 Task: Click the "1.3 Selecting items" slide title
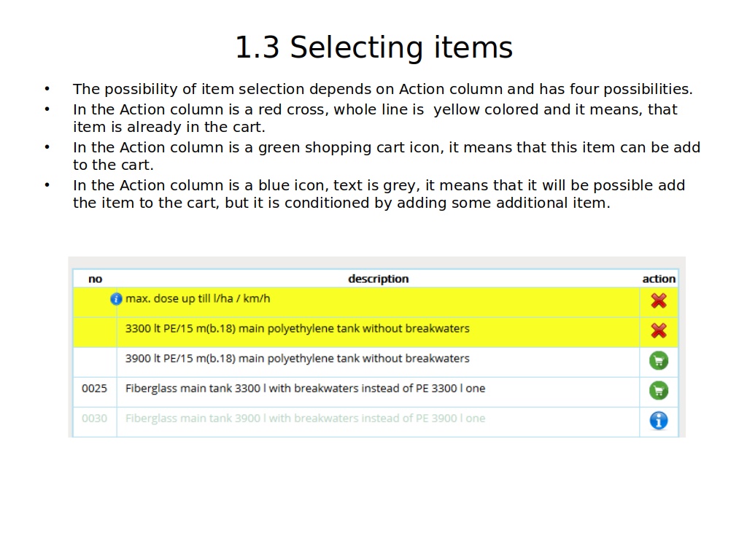pyautogui.click(x=373, y=48)
